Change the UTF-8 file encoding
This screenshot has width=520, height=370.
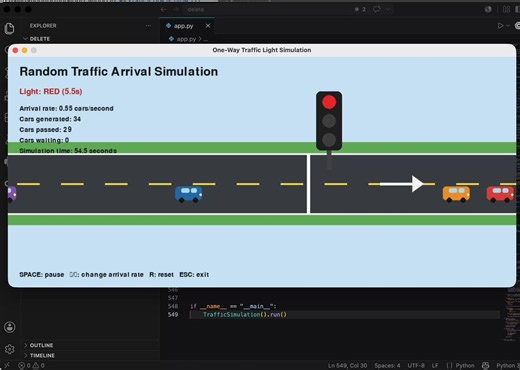click(416, 366)
